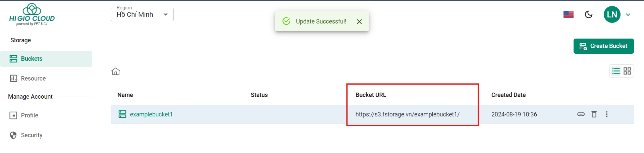The height and width of the screenshot is (153, 644).
Task: Click the examplebucket1 bucket URL text
Action: tap(407, 114)
